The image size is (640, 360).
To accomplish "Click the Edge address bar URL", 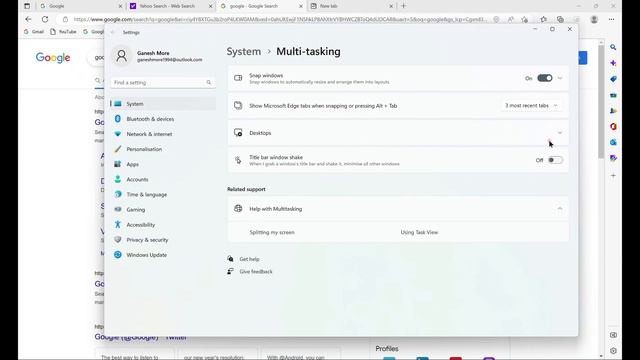I will click(x=281, y=19).
